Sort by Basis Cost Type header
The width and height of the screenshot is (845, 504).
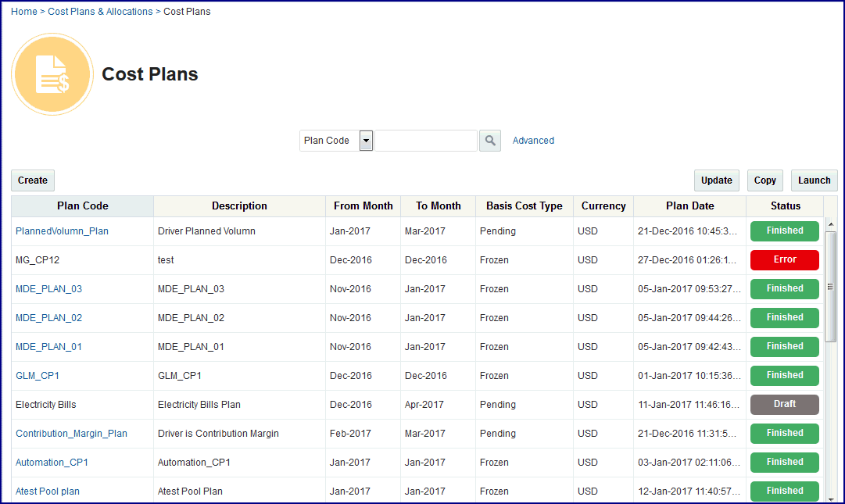525,206
